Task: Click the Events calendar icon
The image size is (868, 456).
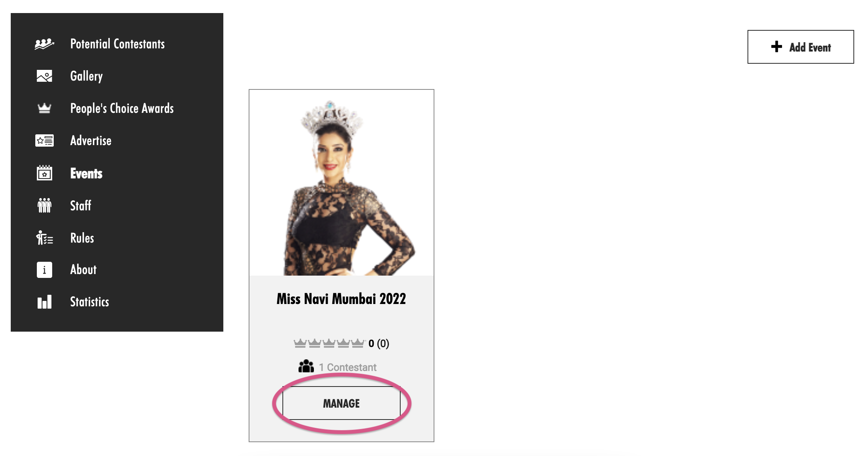Action: pos(44,173)
